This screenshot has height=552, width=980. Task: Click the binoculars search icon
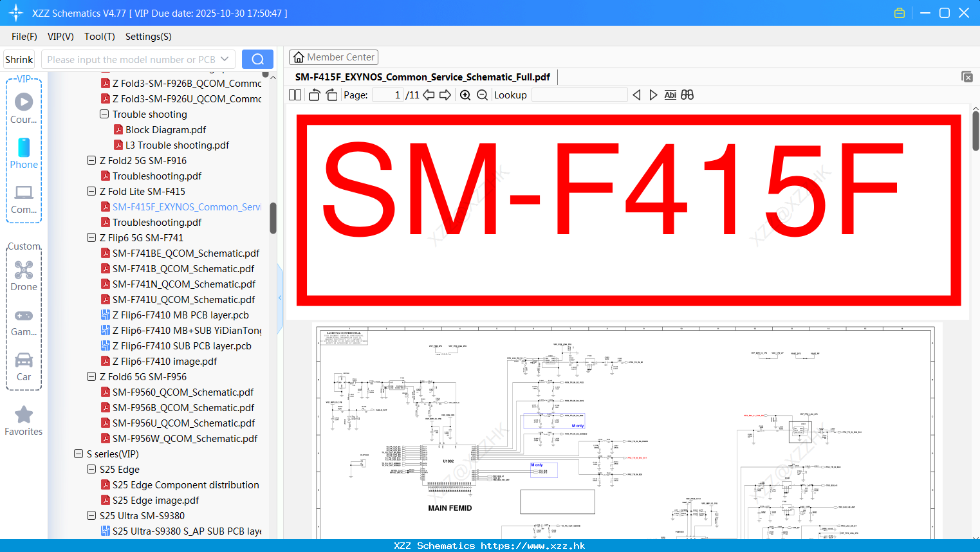(687, 95)
